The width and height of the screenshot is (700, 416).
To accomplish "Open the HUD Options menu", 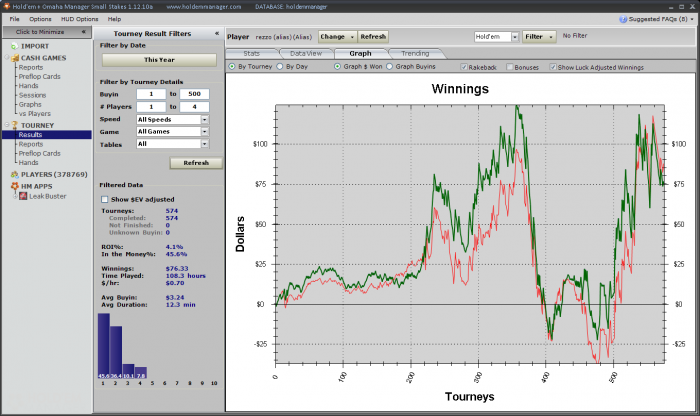I will pyautogui.click(x=79, y=19).
